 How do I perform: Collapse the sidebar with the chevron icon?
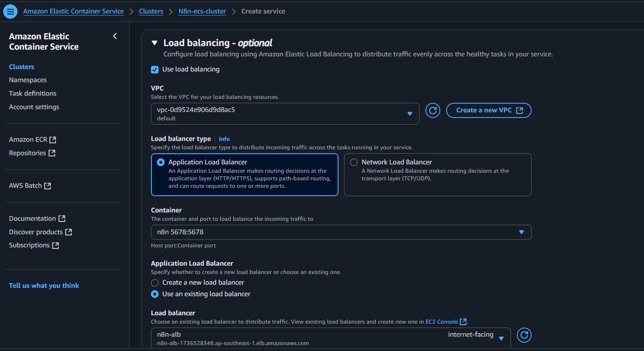(x=115, y=36)
